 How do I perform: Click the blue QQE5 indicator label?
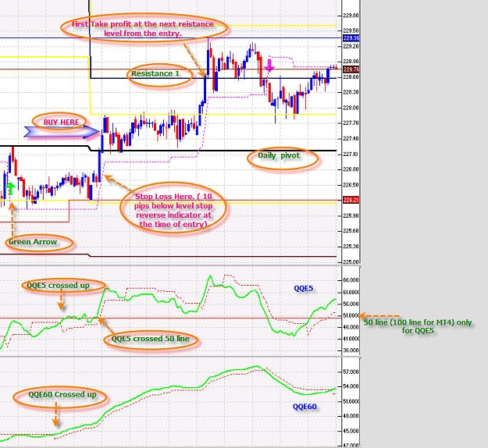(304, 289)
